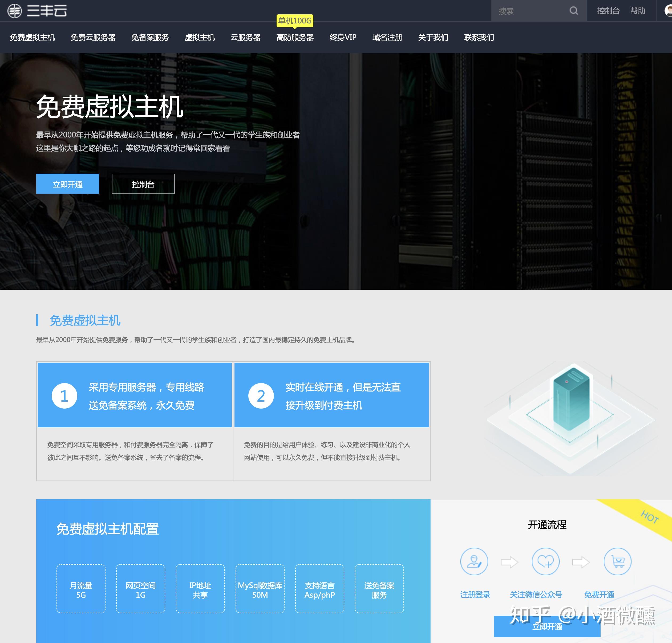Click banner text 这里是你大咖之路的起点
672x643 pixels.
[x=133, y=148]
